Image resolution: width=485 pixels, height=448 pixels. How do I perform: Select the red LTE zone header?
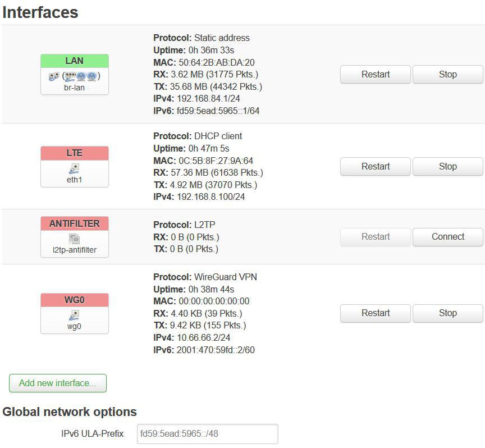(75, 153)
